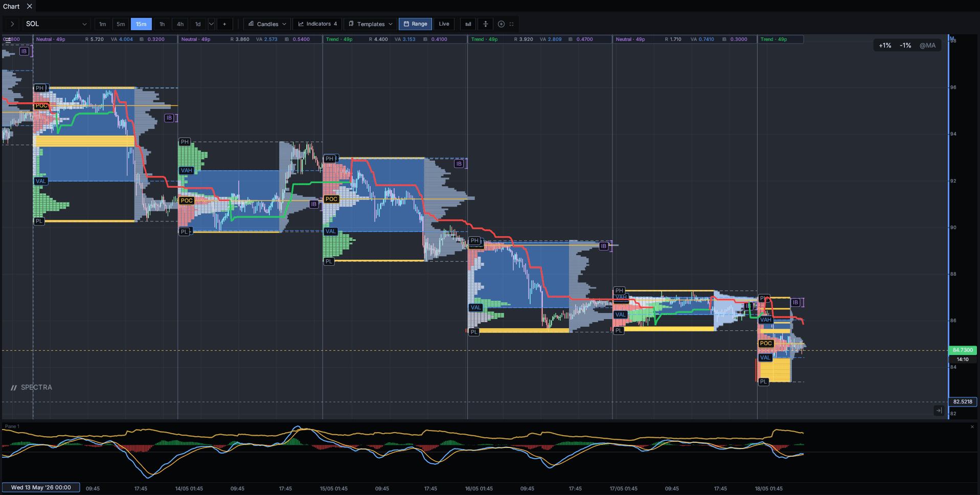
Task: Click the volume profile bars toolbar icon
Action: [468, 24]
